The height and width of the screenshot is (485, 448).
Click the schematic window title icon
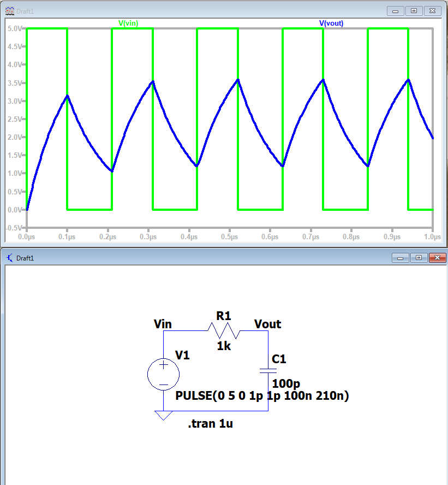pyautogui.click(x=9, y=258)
